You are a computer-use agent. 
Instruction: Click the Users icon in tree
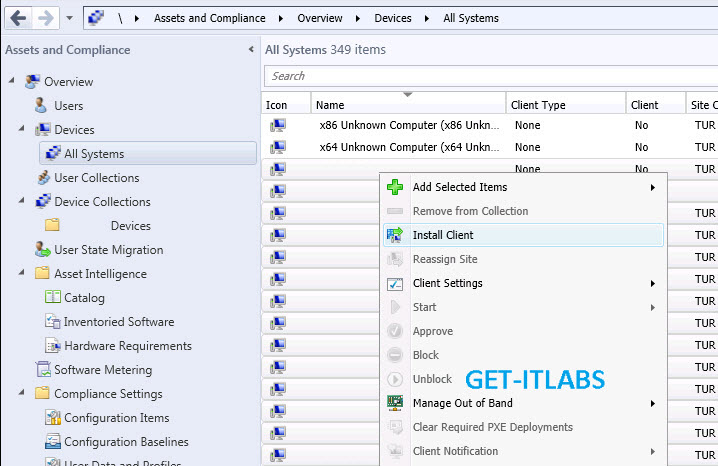(41, 105)
